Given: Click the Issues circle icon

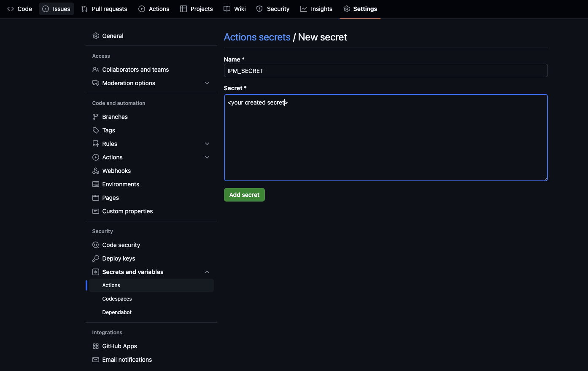Looking at the screenshot, I should [x=46, y=9].
